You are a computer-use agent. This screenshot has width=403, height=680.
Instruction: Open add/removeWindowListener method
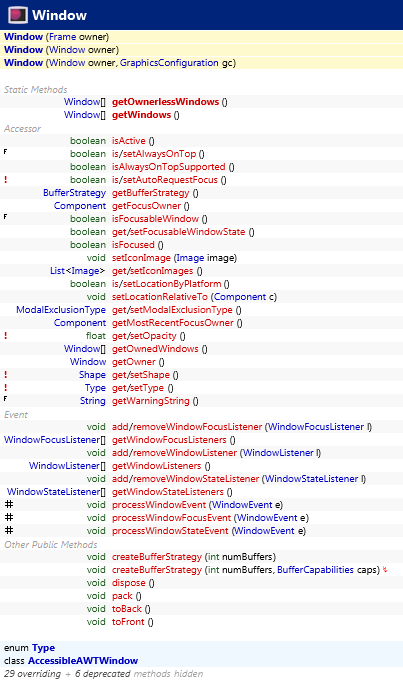[x=174, y=453]
